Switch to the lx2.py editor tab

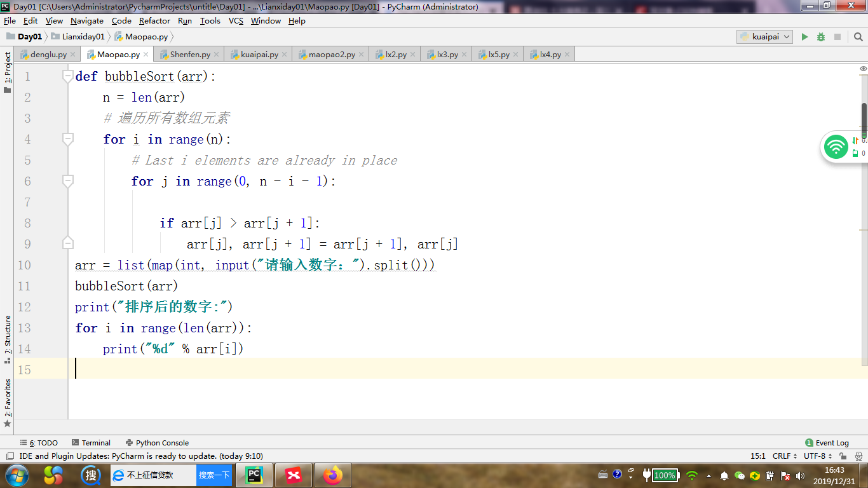[396, 55]
